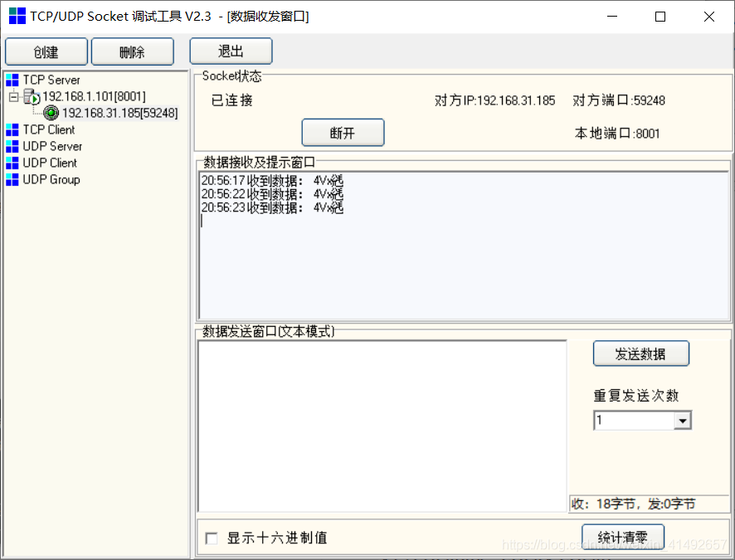Click the TCP Client node icon
The height and width of the screenshot is (560, 735).
click(12, 129)
